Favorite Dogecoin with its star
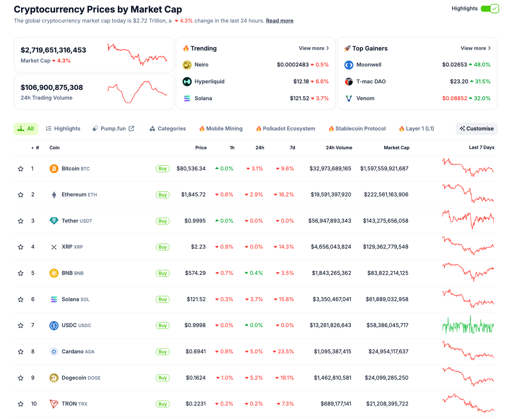 click(x=20, y=378)
